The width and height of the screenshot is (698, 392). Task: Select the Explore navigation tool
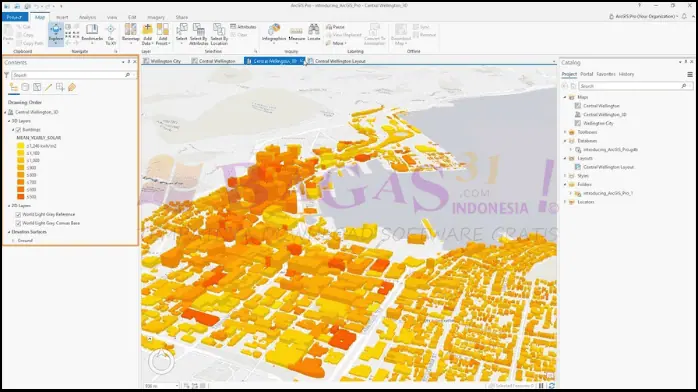click(x=56, y=34)
